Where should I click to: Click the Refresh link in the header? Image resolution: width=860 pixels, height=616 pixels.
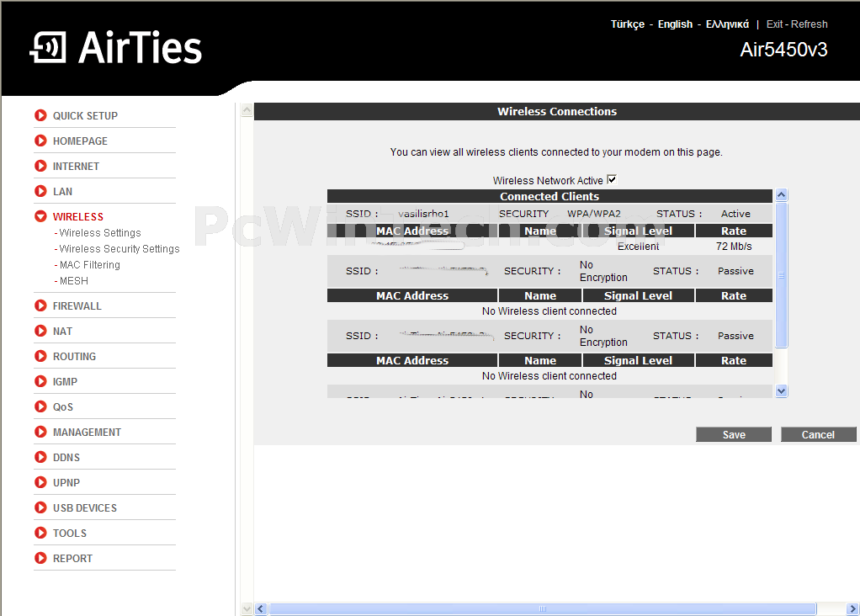pyautogui.click(x=809, y=24)
